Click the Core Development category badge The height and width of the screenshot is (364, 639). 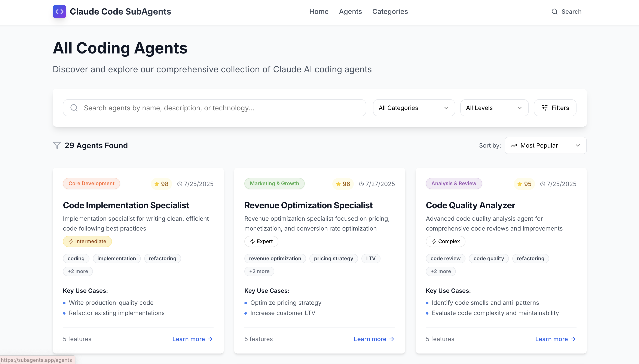[91, 183]
